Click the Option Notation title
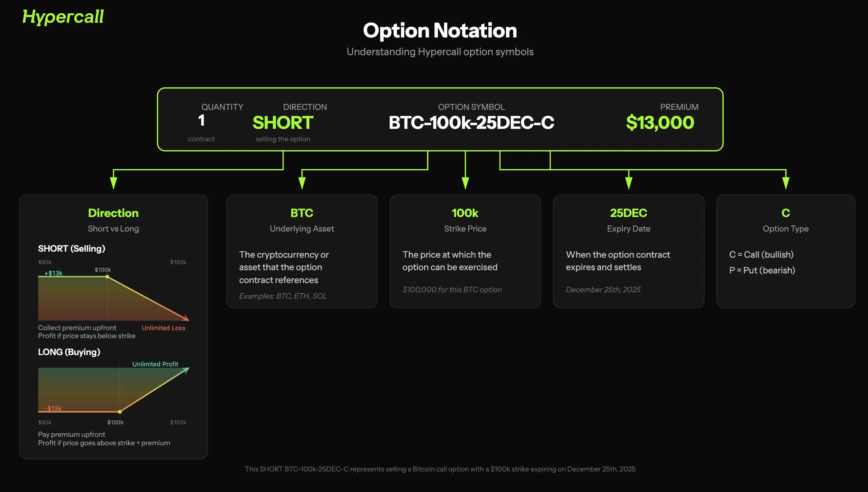 coord(440,31)
